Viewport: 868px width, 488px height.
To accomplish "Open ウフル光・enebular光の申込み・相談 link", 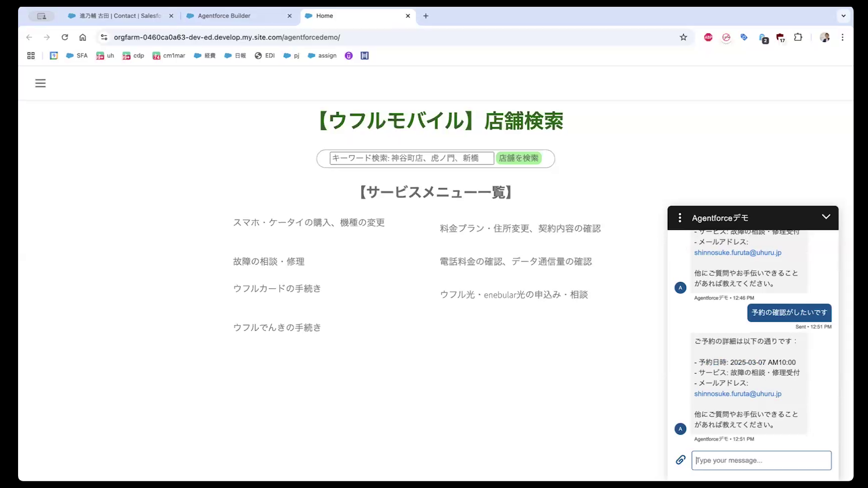I will 514,295.
